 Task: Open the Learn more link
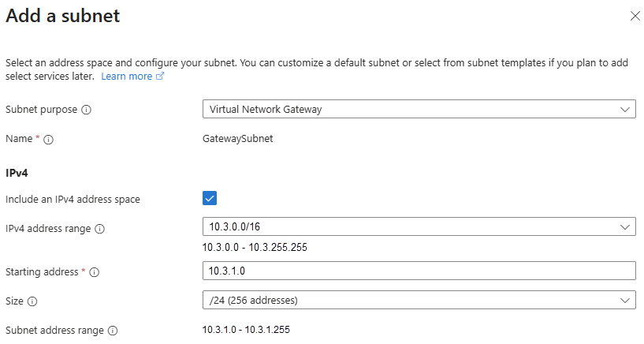[x=126, y=77]
